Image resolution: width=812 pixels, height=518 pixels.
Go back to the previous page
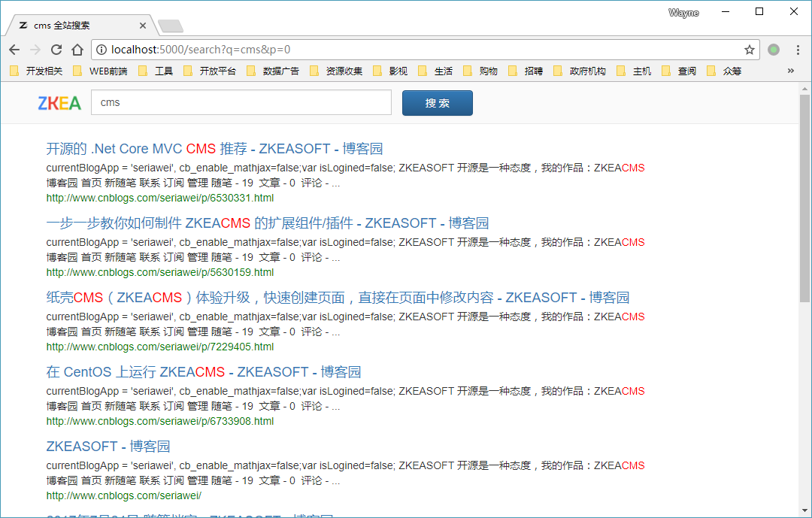14,50
